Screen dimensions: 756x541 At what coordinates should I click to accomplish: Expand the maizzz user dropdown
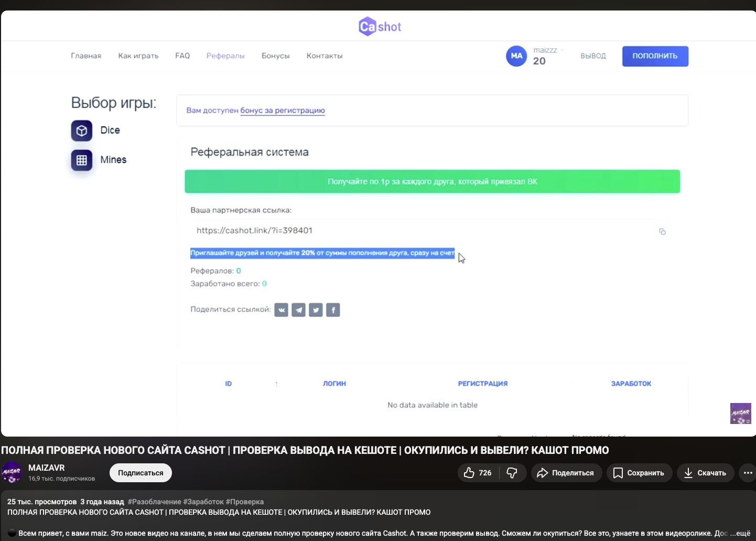tap(562, 50)
